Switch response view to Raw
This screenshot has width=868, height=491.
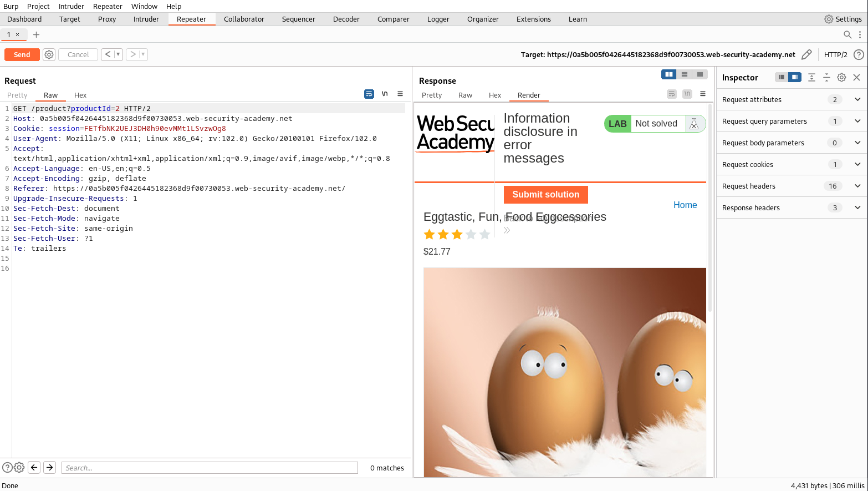click(465, 95)
